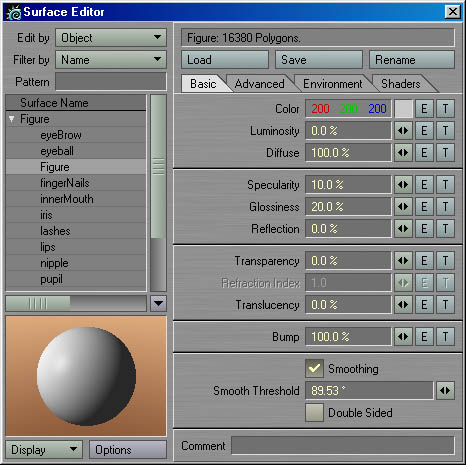Open the Display dropdown menu
Screen dimensions: 466x465
pyautogui.click(x=44, y=450)
